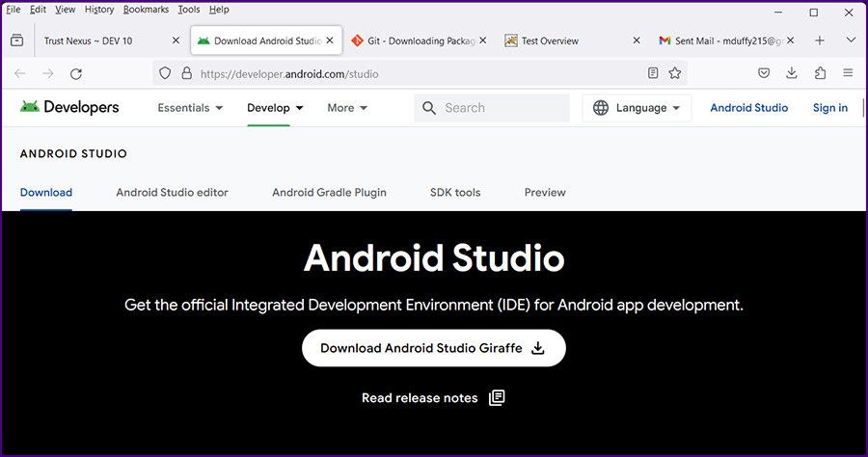The height and width of the screenshot is (457, 868).
Task: Open the Extensions puzzle icon
Action: [x=820, y=73]
